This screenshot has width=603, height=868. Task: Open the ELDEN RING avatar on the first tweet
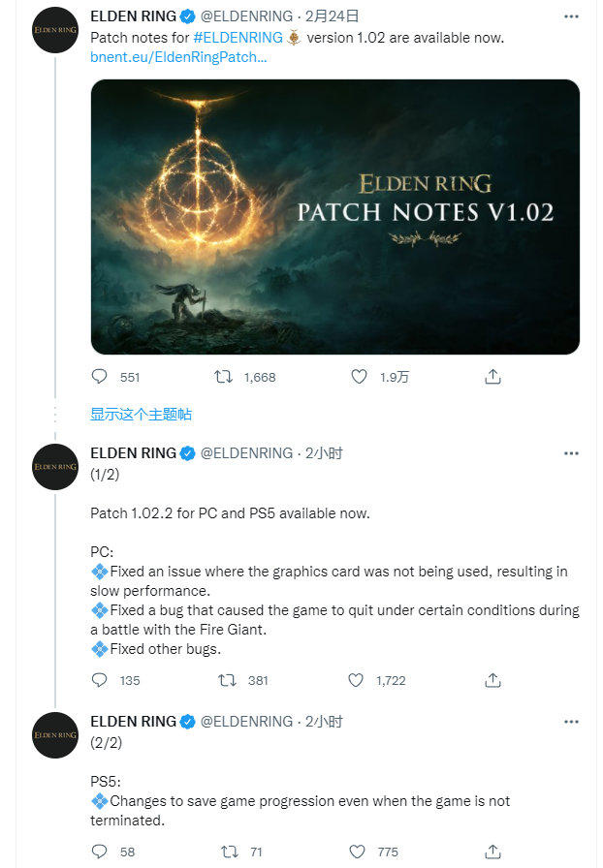coord(54,31)
